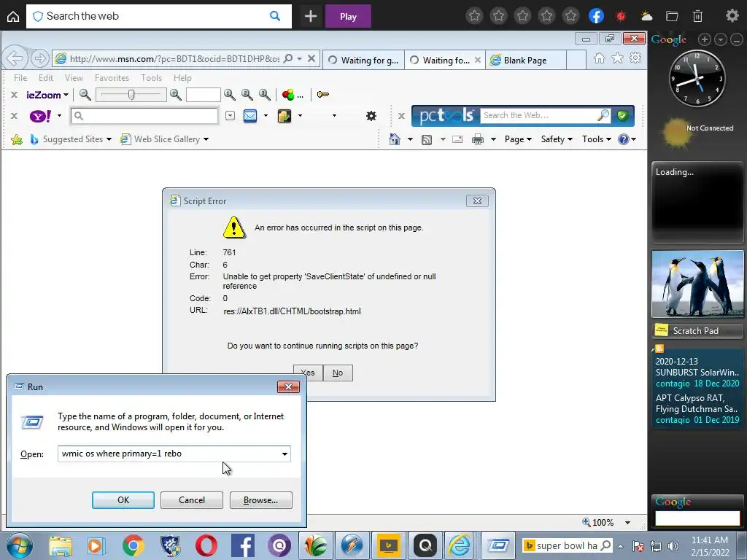747x560 pixels.
Task: Open the weather icon in top bar
Action: click(646, 16)
